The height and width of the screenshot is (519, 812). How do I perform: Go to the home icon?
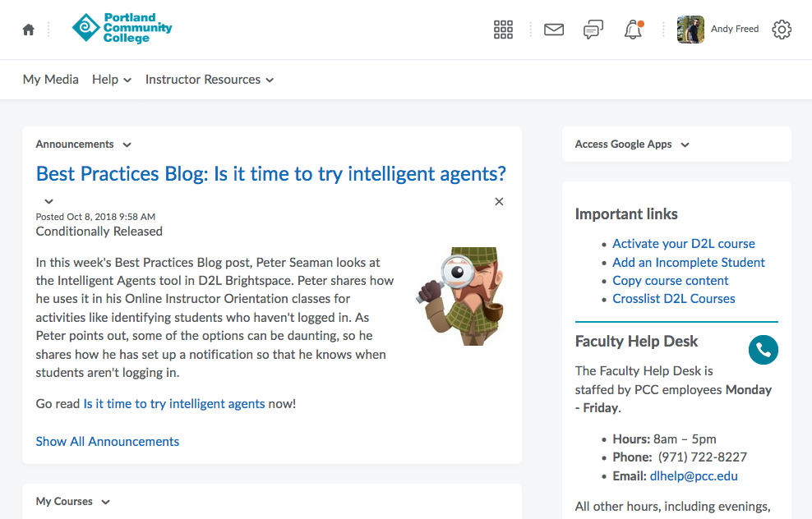pyautogui.click(x=29, y=30)
